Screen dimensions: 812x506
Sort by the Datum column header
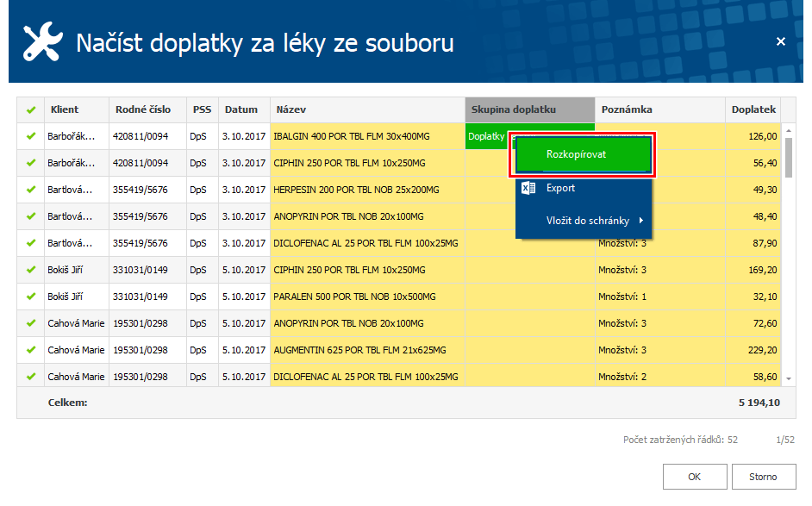click(x=244, y=109)
